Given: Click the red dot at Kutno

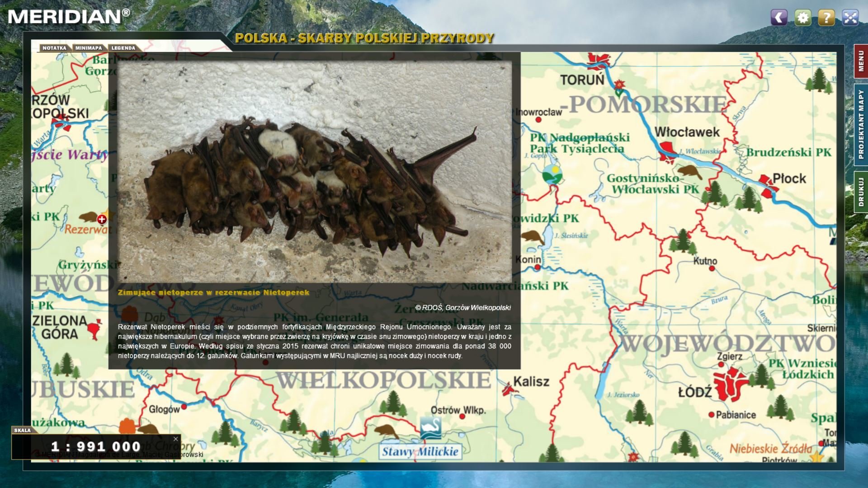Looking at the screenshot, I should (x=712, y=268).
